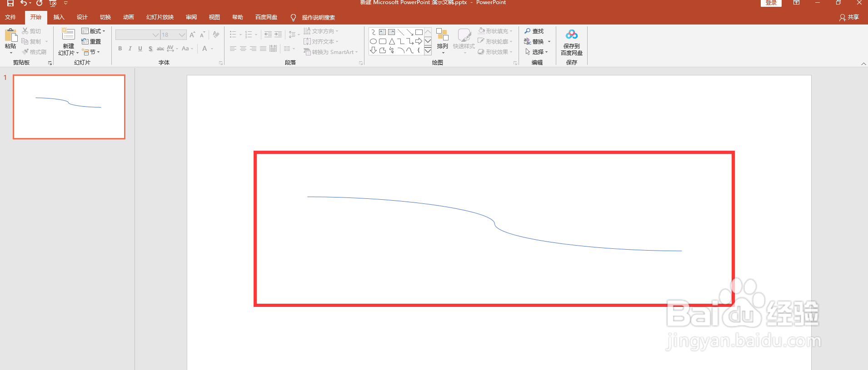
Task: Select the scribble freeform shape
Action: coord(391,50)
